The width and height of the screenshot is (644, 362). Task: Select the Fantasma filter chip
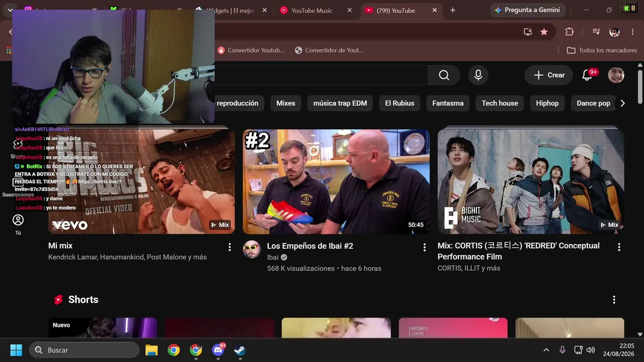[448, 103]
